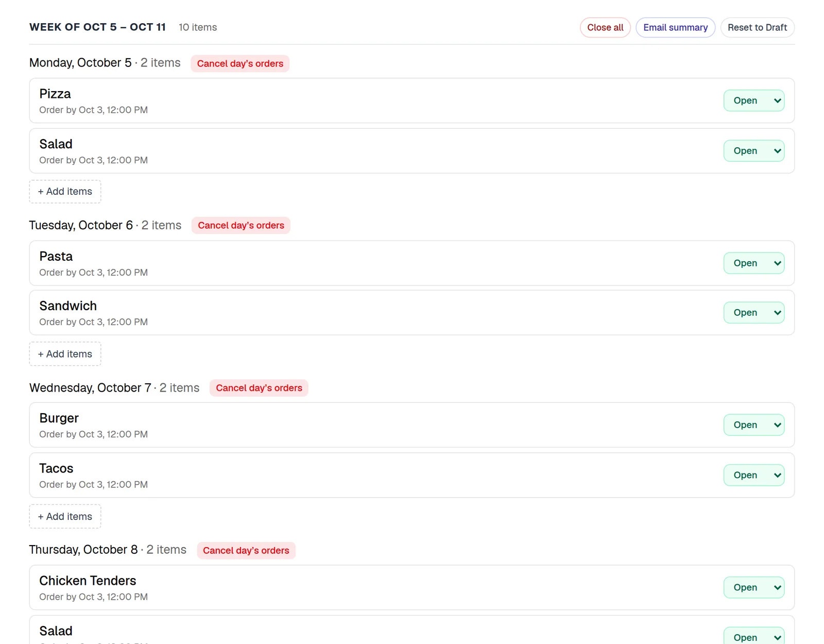Click Pizza's order-by deadline text
Screen dimensions: 824x644
point(93,110)
